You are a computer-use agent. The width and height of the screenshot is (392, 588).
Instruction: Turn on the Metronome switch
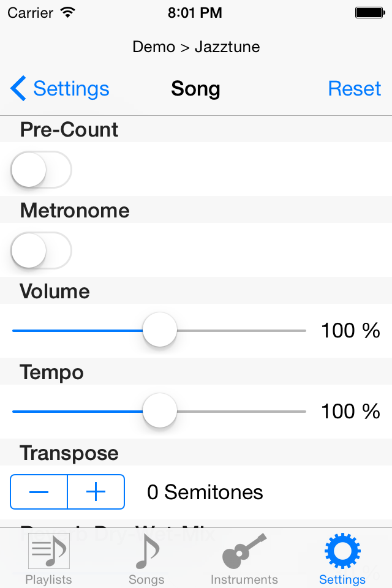point(41,251)
